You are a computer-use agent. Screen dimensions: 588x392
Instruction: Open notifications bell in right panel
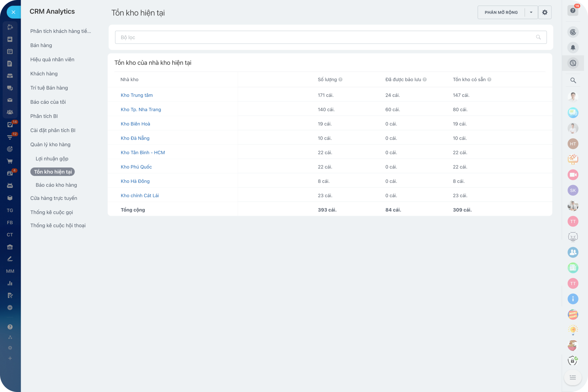point(573,48)
